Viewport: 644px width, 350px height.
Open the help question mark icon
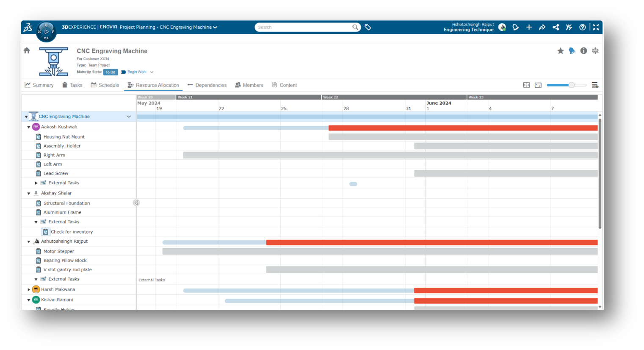coord(583,27)
